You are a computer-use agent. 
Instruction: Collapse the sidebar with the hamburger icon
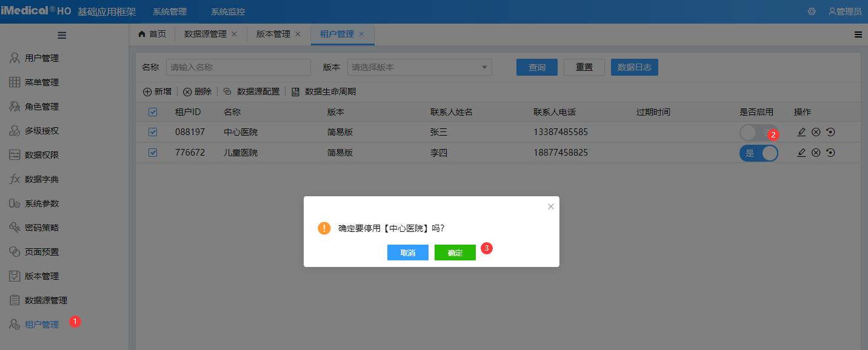[61, 35]
